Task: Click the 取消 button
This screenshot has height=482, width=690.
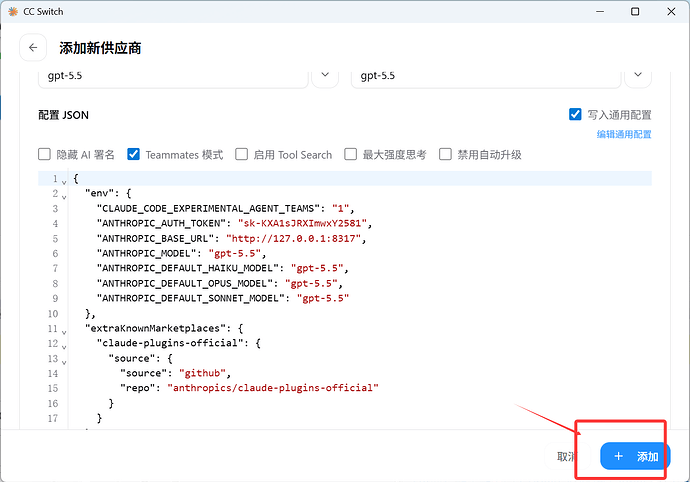Action: coord(567,456)
